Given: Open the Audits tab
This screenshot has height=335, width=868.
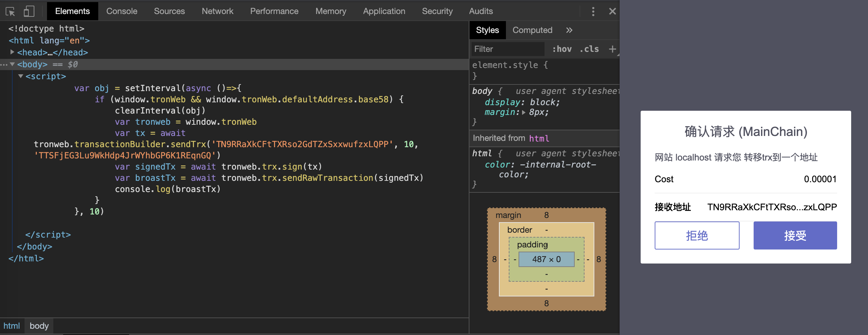Looking at the screenshot, I should (x=481, y=11).
